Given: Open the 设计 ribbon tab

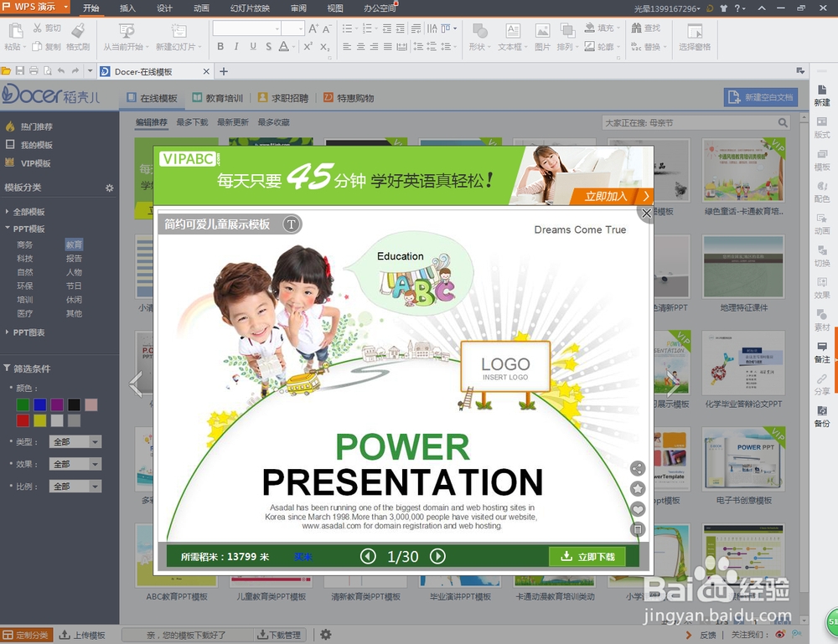Looking at the screenshot, I should [x=164, y=8].
